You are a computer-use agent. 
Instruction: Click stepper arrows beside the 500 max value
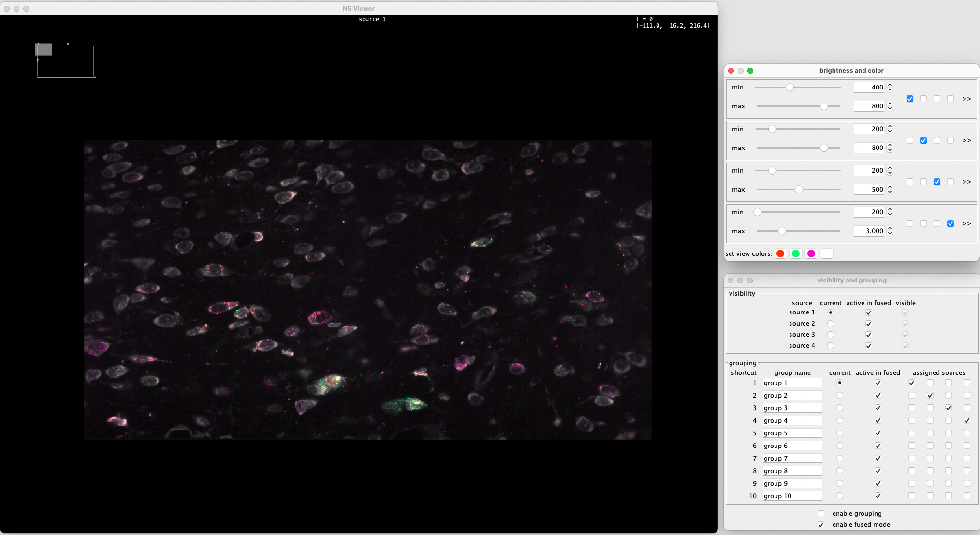[x=890, y=190]
